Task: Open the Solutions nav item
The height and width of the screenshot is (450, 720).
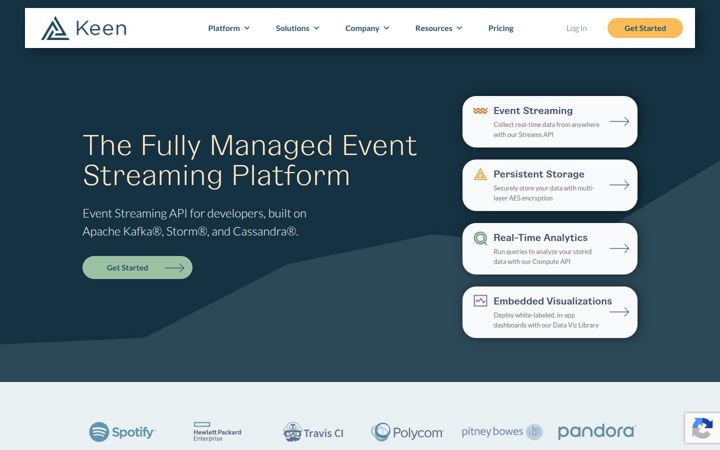Action: pyautogui.click(x=292, y=28)
